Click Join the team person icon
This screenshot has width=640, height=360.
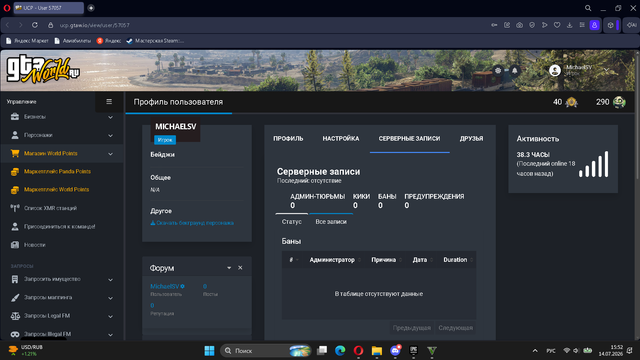(15, 227)
